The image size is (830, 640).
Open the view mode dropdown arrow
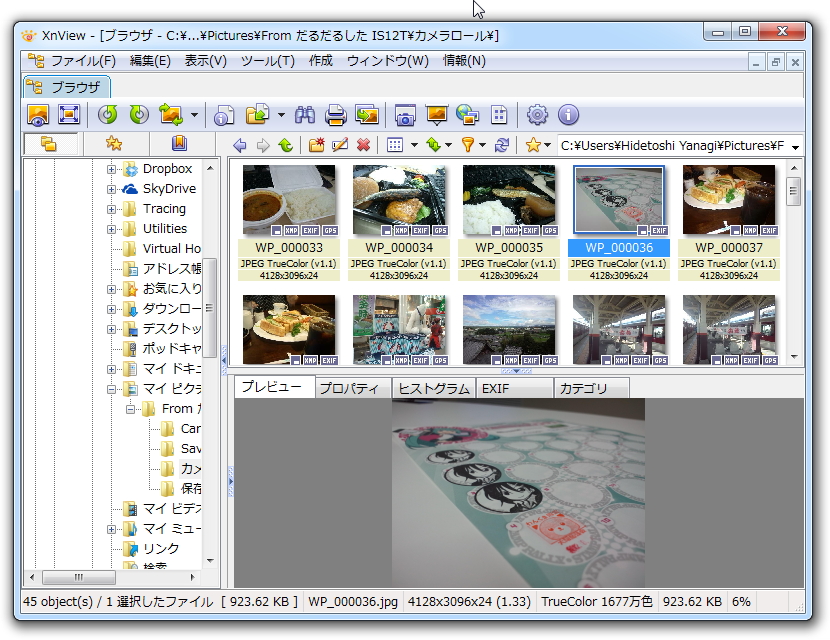tap(413, 145)
